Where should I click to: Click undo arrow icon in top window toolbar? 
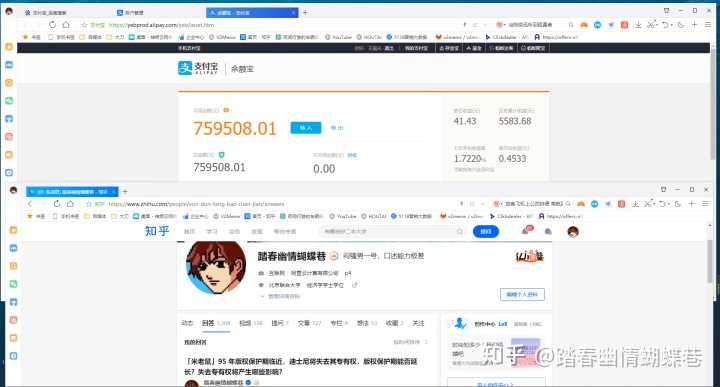pyautogui.click(x=665, y=25)
